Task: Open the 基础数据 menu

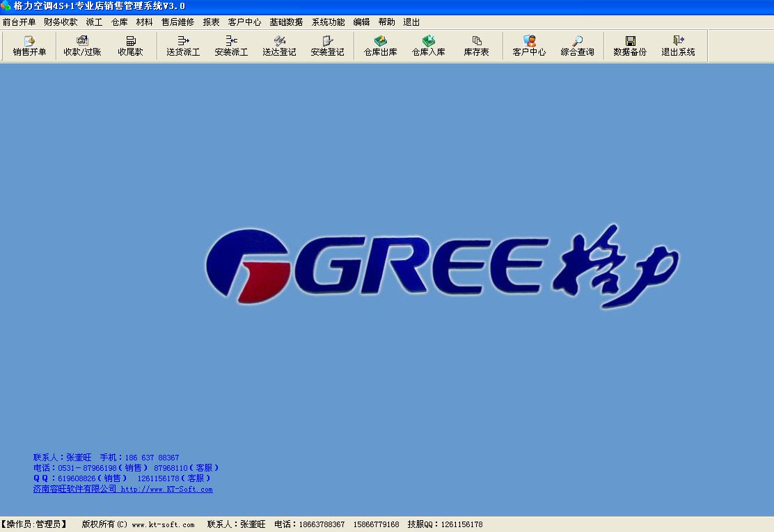Action: [x=286, y=22]
